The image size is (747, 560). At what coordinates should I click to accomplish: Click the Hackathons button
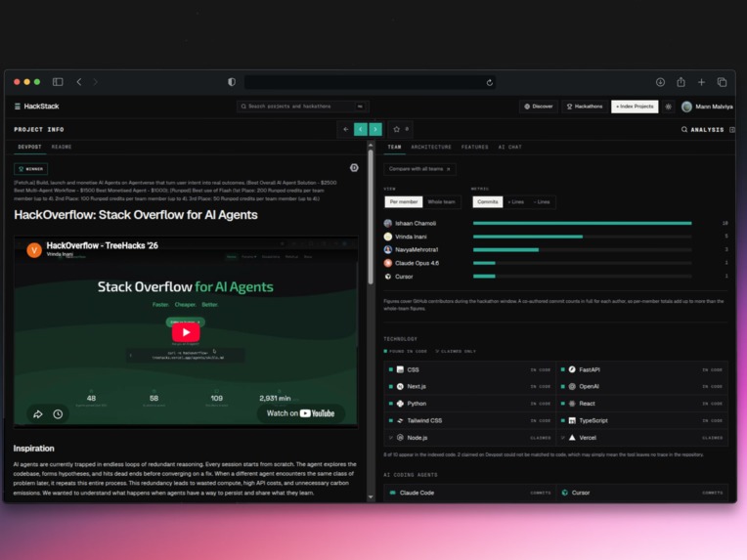point(585,107)
